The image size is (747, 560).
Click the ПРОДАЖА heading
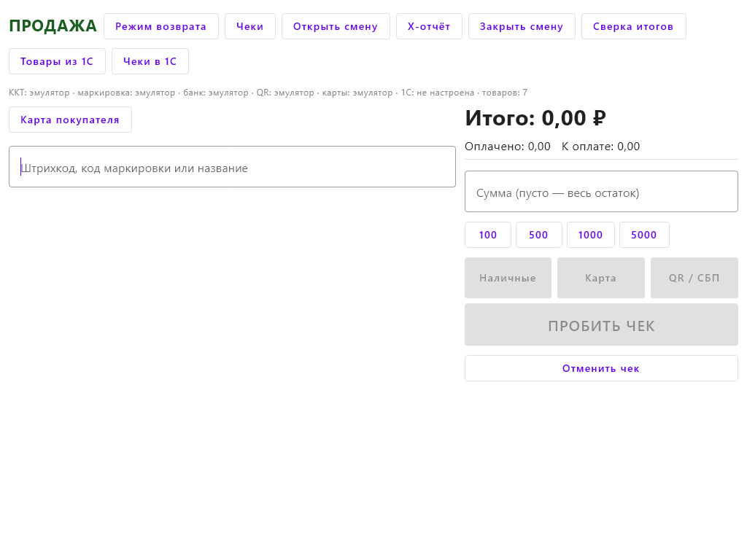tap(53, 26)
